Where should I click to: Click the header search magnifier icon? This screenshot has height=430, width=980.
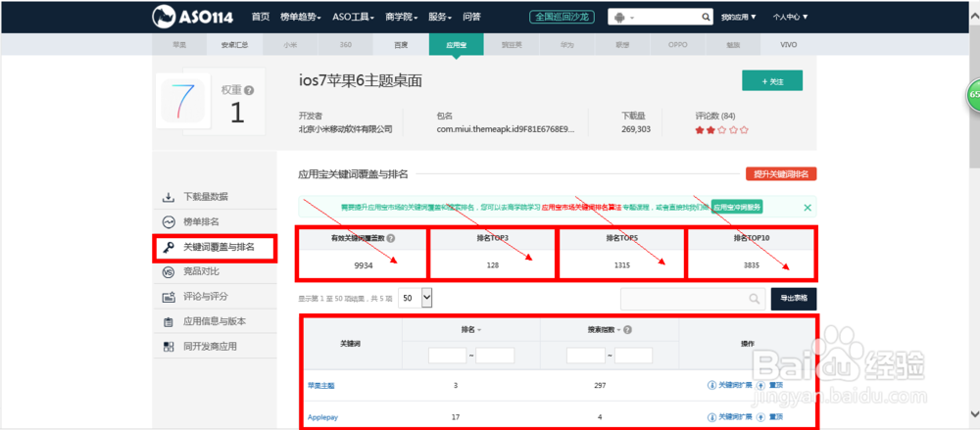click(x=706, y=17)
